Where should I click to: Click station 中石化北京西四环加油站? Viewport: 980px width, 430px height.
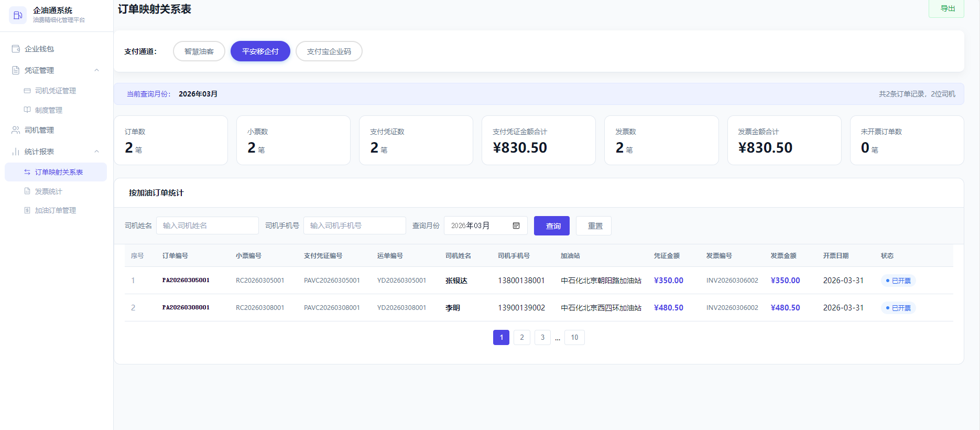(601, 308)
